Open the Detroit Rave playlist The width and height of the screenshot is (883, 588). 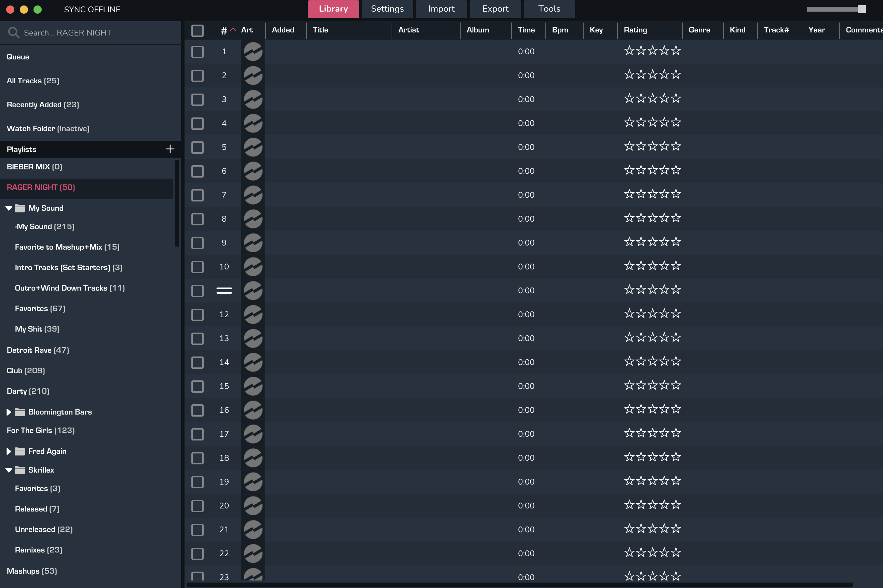[38, 350]
